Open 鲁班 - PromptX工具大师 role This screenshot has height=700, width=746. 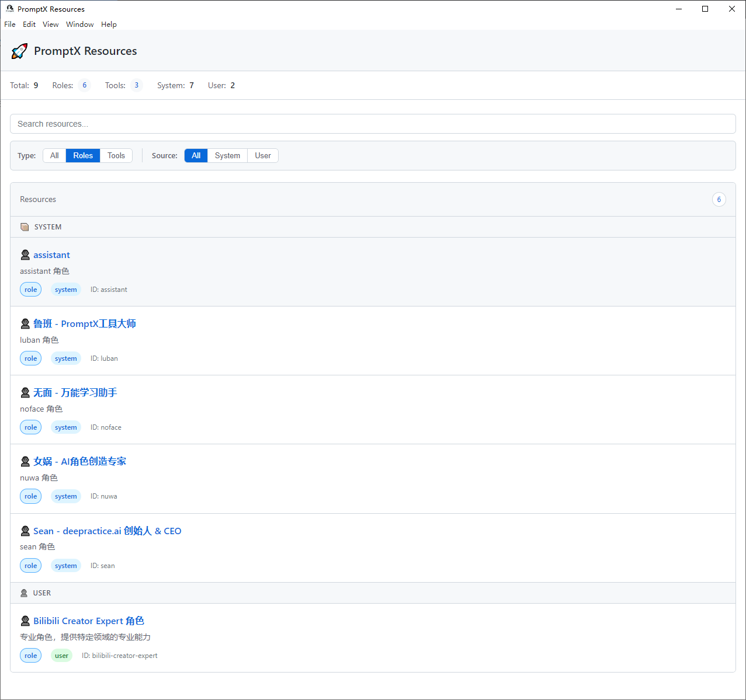click(85, 324)
